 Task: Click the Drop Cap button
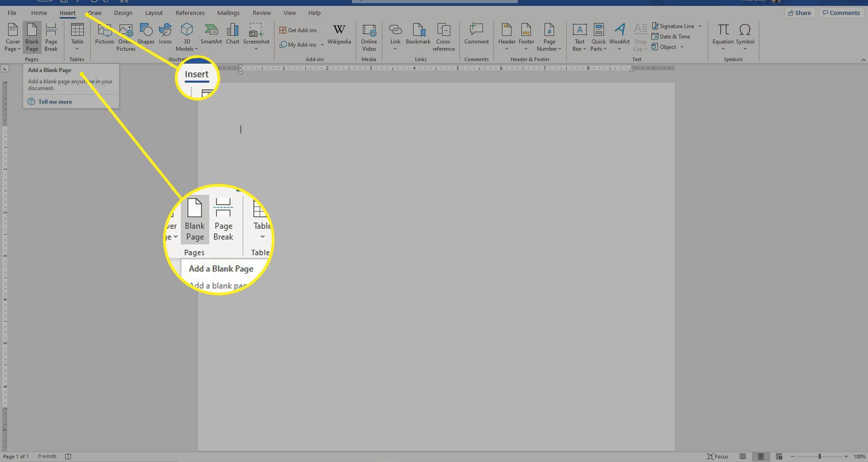point(640,37)
